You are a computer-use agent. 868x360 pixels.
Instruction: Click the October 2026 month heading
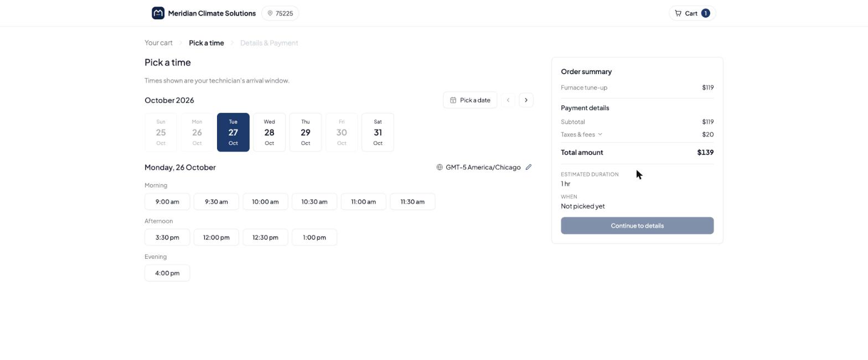[x=169, y=100]
